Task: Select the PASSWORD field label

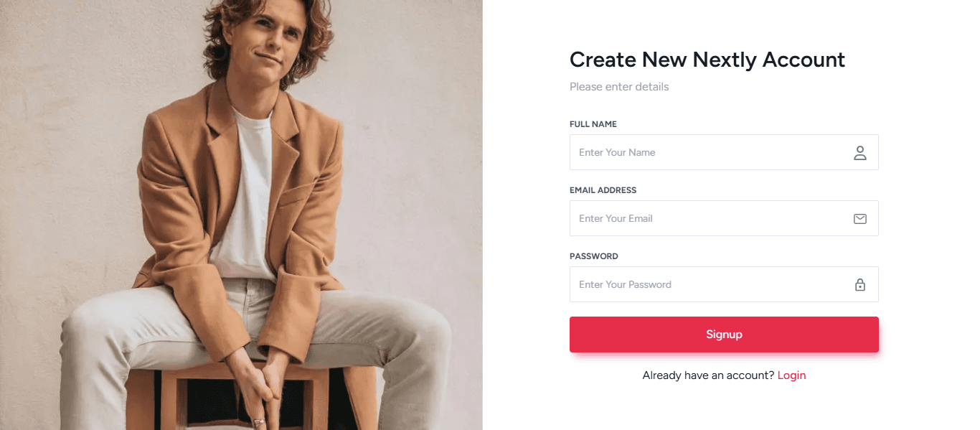Action: pos(593,256)
